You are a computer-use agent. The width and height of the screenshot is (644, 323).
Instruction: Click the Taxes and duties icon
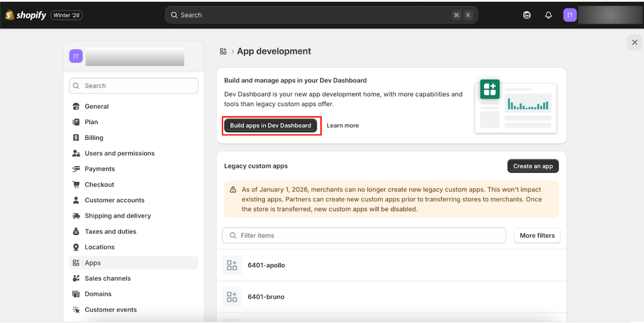click(x=76, y=232)
